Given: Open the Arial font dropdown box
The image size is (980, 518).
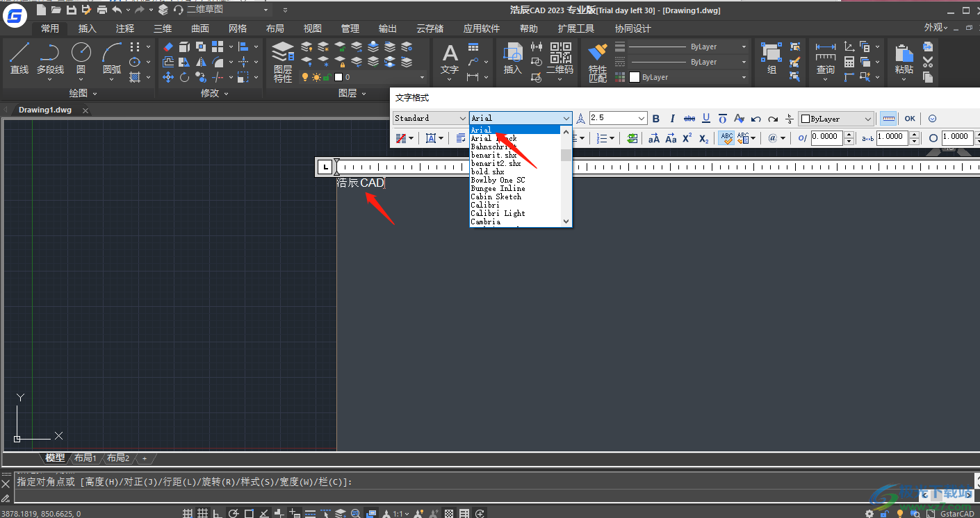Looking at the screenshot, I should tap(521, 119).
